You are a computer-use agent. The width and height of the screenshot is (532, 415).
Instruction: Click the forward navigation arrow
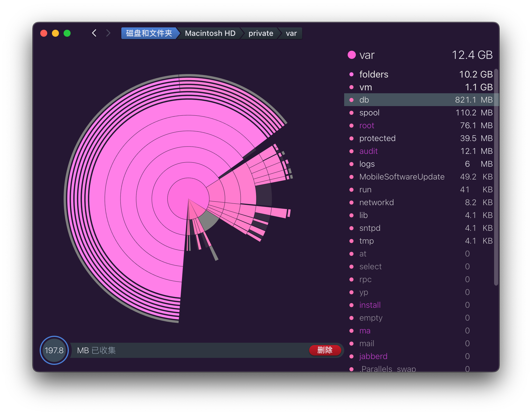tap(108, 33)
